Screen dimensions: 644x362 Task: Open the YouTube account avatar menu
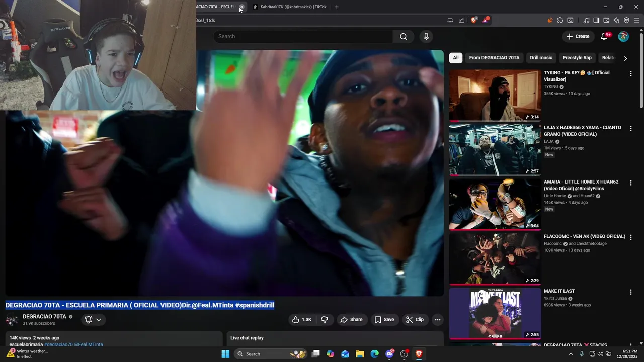click(x=623, y=36)
